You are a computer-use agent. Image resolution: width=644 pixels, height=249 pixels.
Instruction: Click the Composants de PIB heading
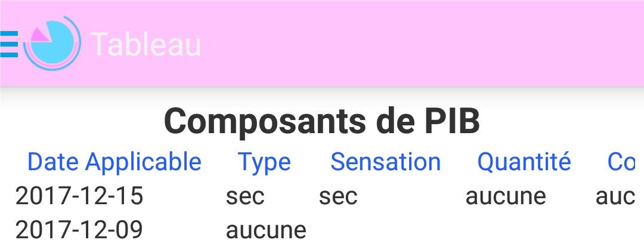[322, 121]
